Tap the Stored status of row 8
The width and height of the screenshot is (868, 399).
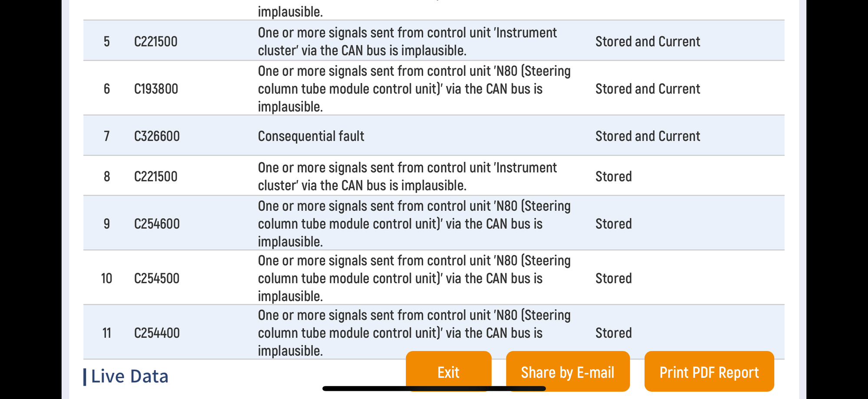point(613,177)
